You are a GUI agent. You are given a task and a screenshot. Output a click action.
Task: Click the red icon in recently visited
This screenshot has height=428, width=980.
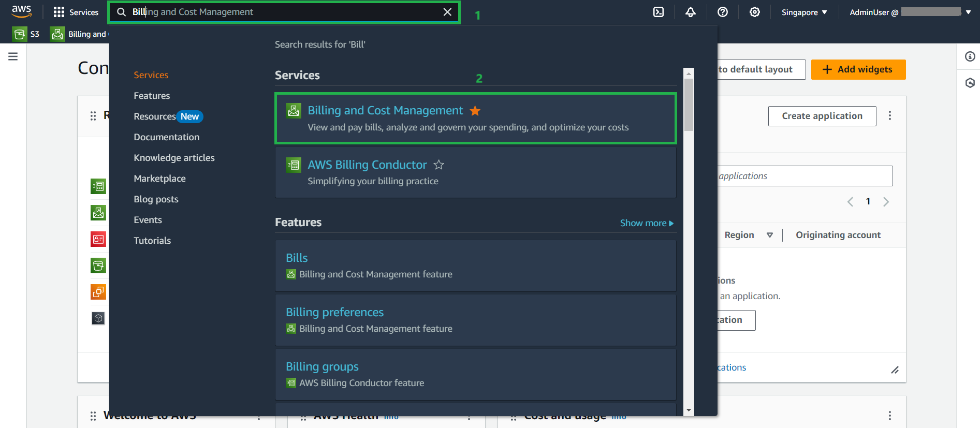(98, 239)
